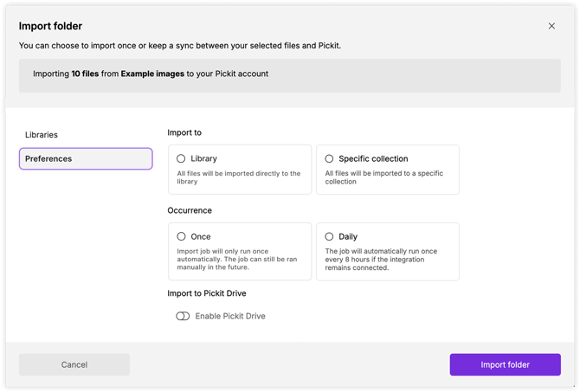Choose the Specific collection radio button
Viewport: 580px width, 392px height.
click(x=329, y=158)
